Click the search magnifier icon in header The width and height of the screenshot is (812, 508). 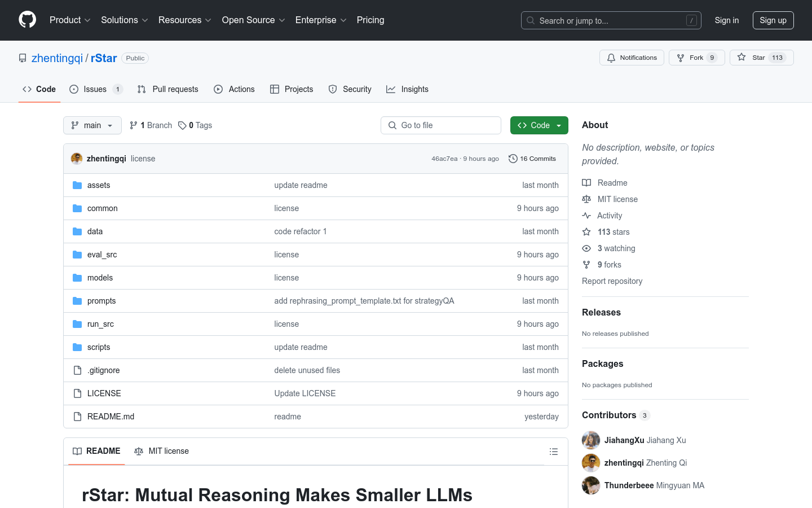pos(531,20)
